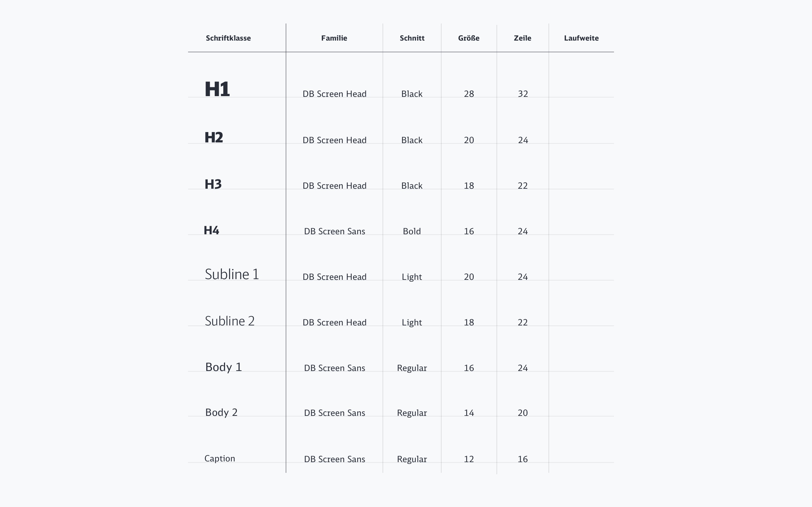This screenshot has height=507, width=812.
Task: Click size value 28 in H1 row
Action: (469, 94)
